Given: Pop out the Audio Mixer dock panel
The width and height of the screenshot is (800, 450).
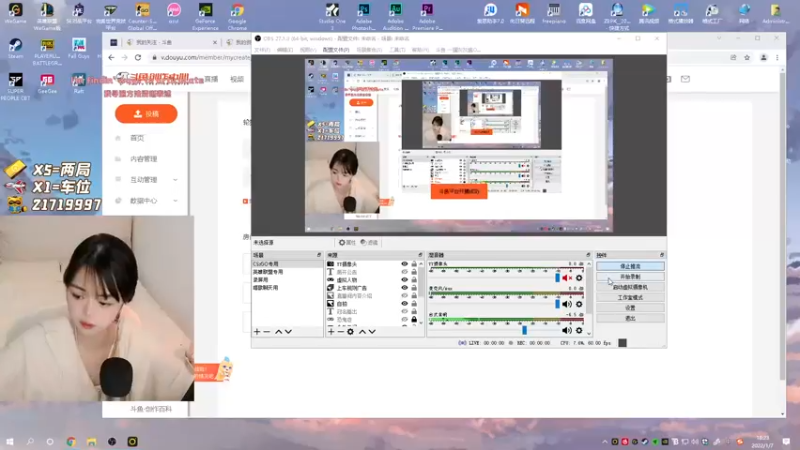Looking at the screenshot, I should (x=588, y=255).
